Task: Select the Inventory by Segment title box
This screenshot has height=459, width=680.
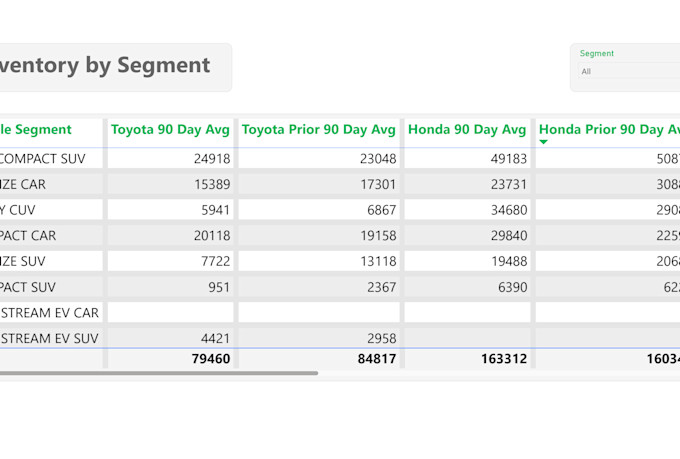Action: pyautogui.click(x=115, y=67)
